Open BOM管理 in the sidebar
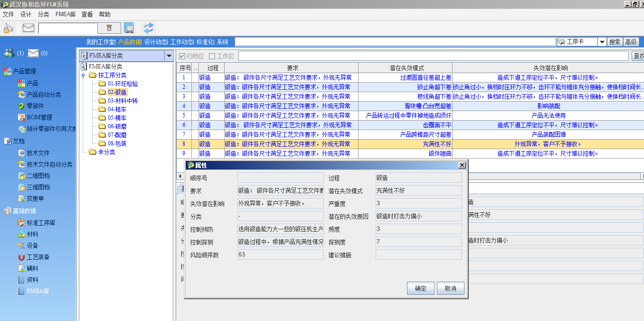 click(x=39, y=117)
